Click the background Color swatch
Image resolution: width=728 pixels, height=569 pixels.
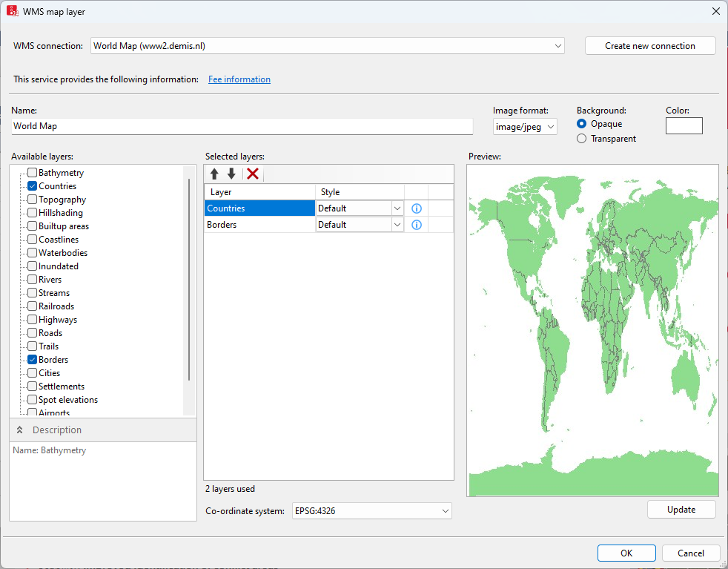(684, 126)
